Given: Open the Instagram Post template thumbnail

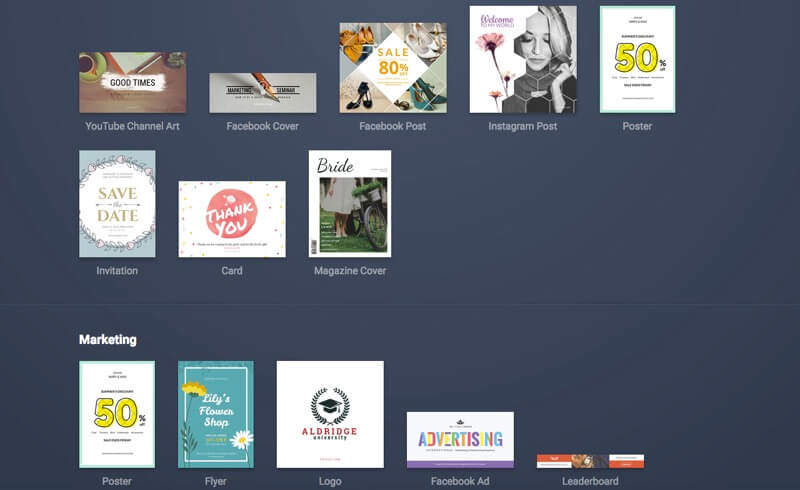Looking at the screenshot, I should (523, 59).
